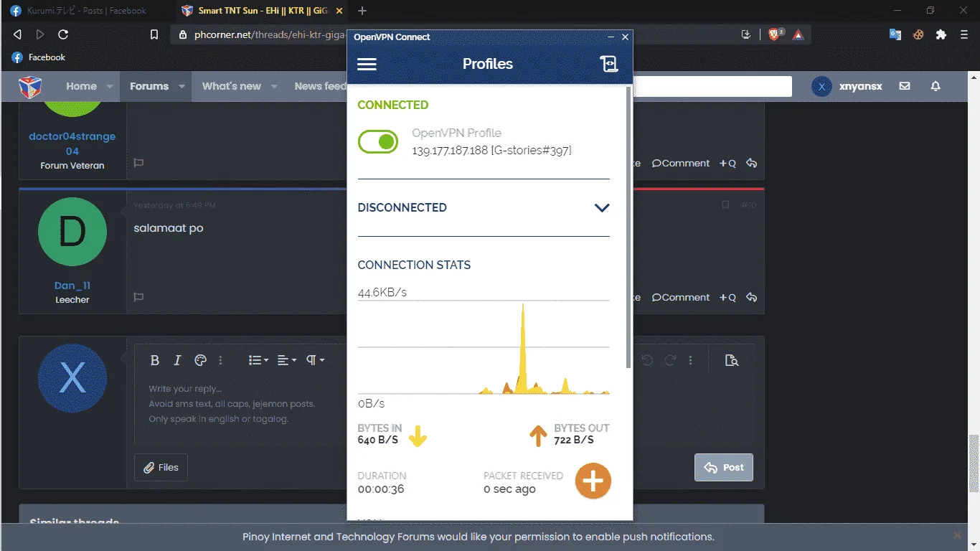Click the Dan_11 avatar
The height and width of the screenshot is (551, 980).
72,232
